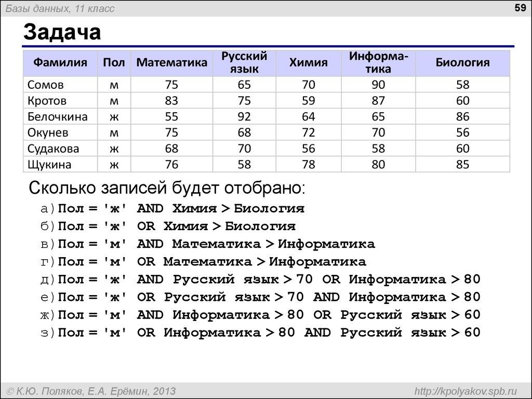This screenshot has width=532, height=399.
Task: Select the cell containing value 92
Action: point(243,116)
